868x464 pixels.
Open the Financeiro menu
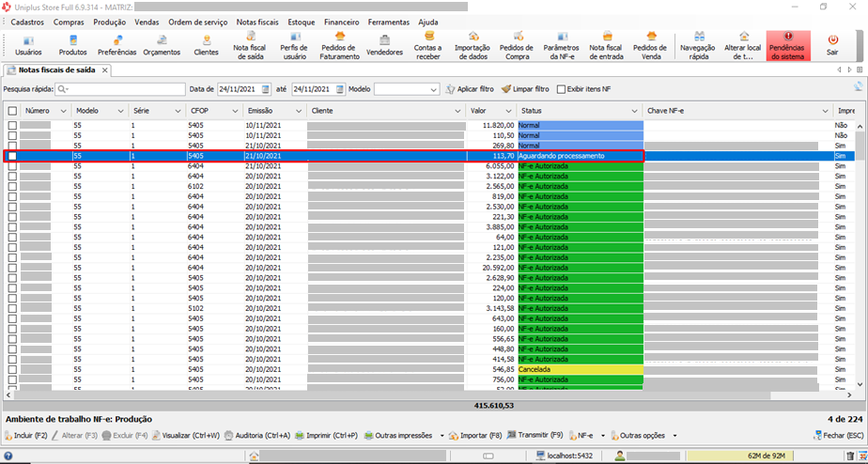pos(342,23)
